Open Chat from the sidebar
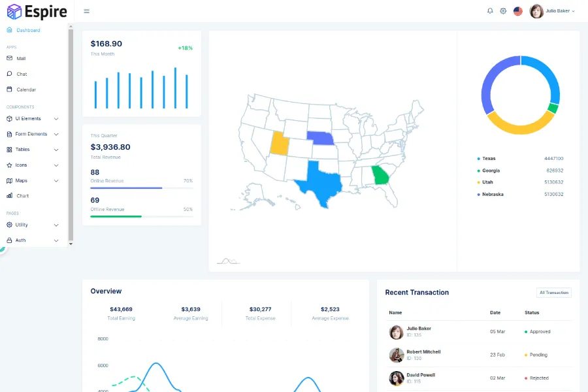The image size is (588, 392). click(22, 74)
